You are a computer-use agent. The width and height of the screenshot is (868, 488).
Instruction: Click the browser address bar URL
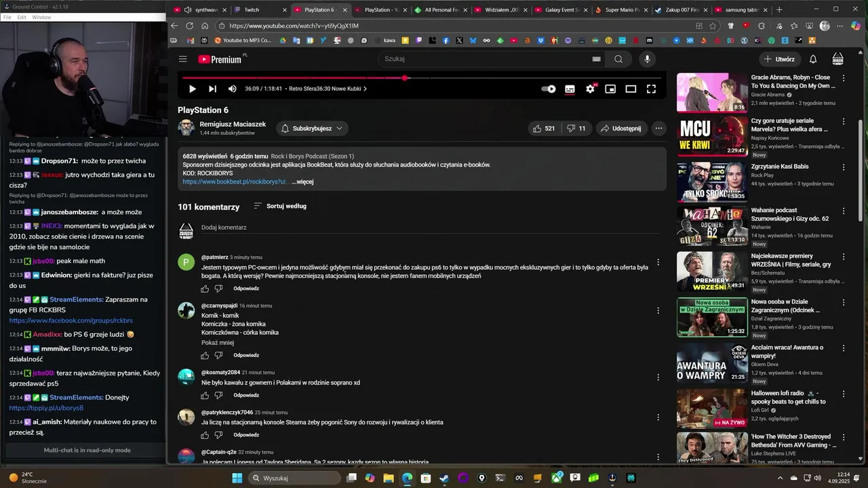[x=294, y=26]
